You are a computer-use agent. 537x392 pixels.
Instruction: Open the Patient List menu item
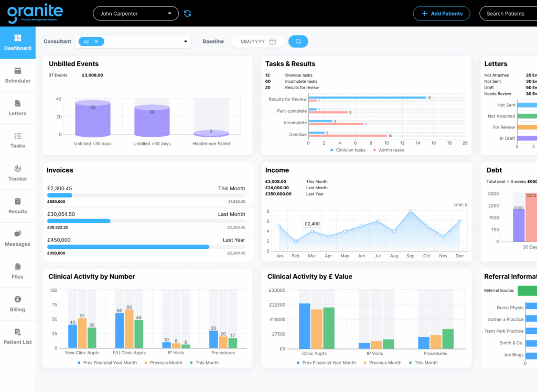pyautogui.click(x=18, y=336)
